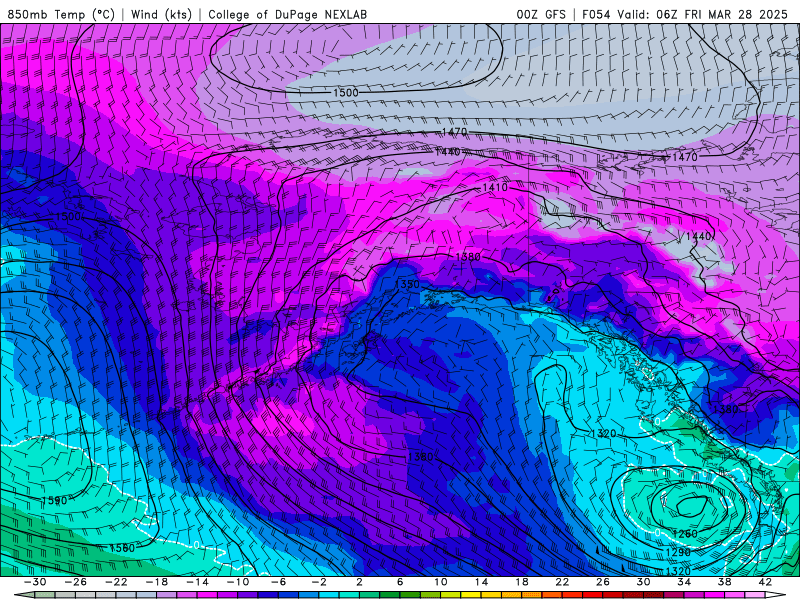The image size is (800, 600).
Task: Select the 14 degree scale label
Action: (x=481, y=582)
